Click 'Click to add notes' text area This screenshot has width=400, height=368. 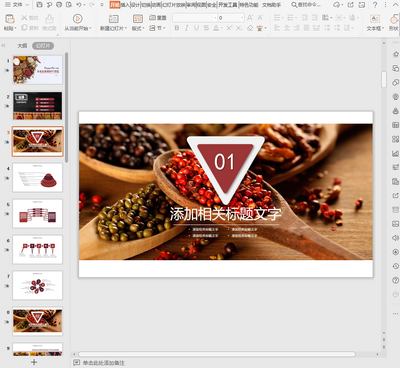point(103,363)
